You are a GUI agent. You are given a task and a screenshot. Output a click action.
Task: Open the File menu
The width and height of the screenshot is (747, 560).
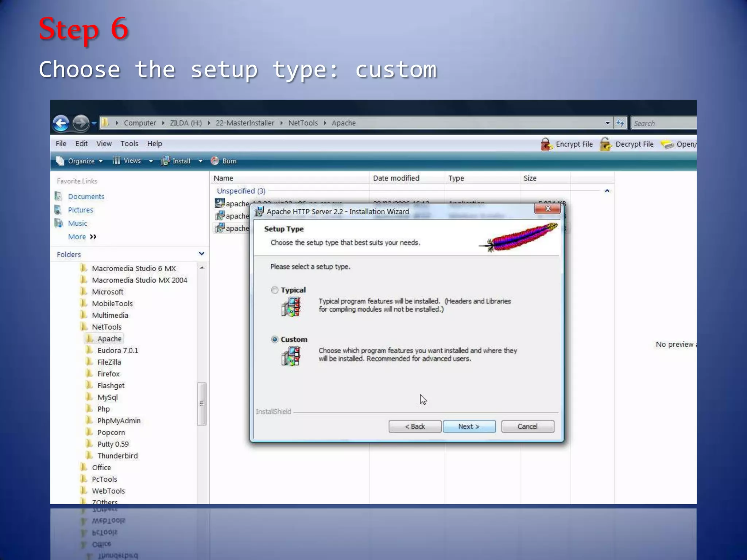coord(61,144)
